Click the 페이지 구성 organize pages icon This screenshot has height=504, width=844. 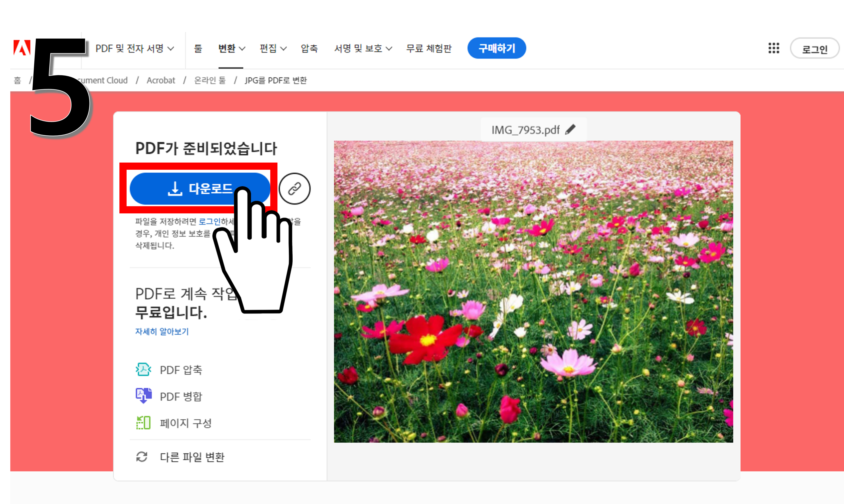143,423
